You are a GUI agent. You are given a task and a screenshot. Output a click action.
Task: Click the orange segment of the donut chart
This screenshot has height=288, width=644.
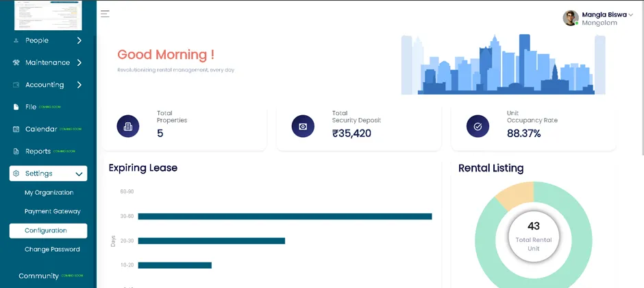[x=517, y=195]
